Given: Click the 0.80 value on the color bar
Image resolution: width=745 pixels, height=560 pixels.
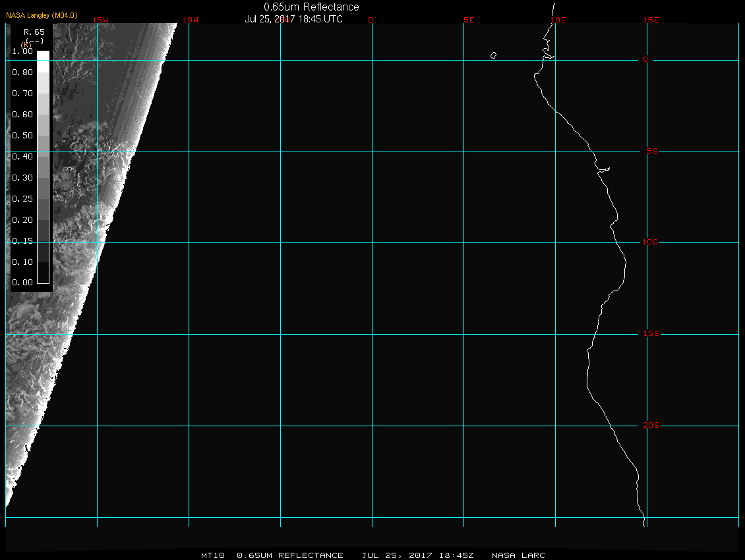Looking at the screenshot, I should (x=22, y=72).
